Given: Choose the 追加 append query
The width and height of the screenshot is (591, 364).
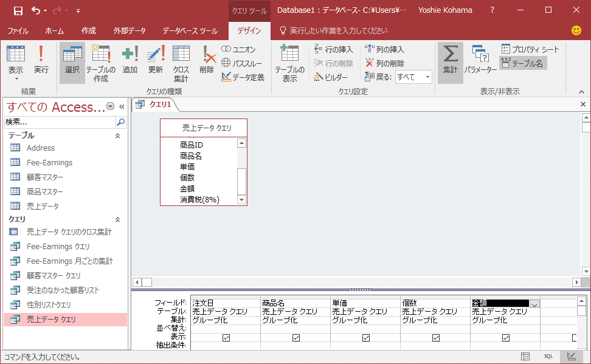Looking at the screenshot, I should pyautogui.click(x=130, y=60).
